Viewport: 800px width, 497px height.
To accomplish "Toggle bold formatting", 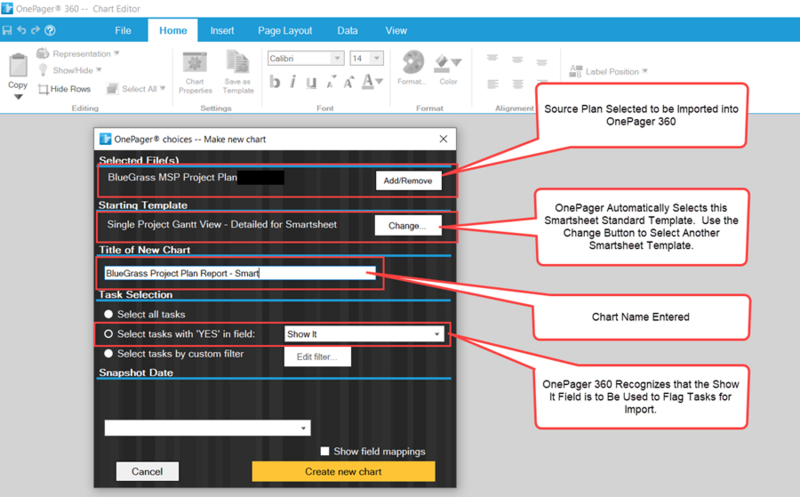I will click(x=274, y=81).
